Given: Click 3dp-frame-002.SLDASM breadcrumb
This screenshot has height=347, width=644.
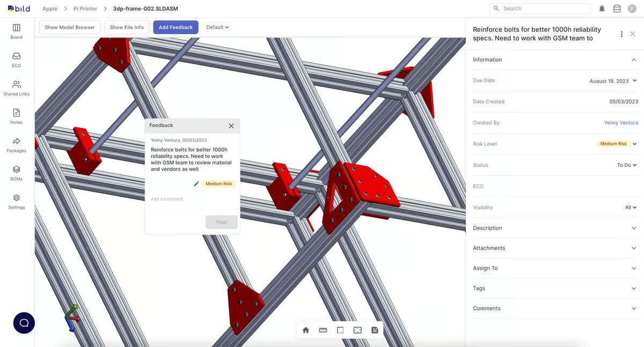Looking at the screenshot, I should point(145,9).
